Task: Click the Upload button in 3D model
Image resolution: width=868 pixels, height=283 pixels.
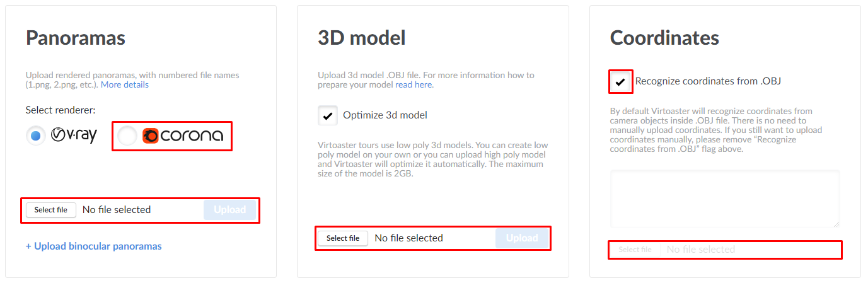Action: [522, 238]
